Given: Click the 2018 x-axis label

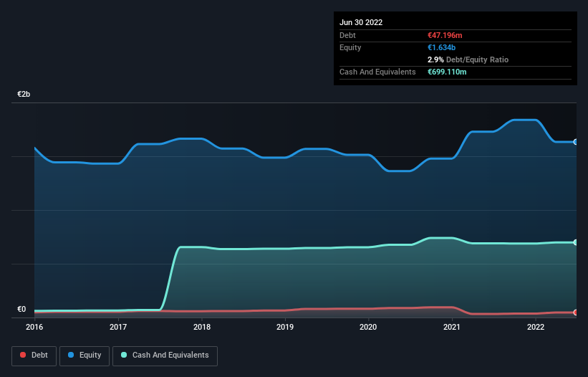Looking at the screenshot, I should [x=202, y=327].
